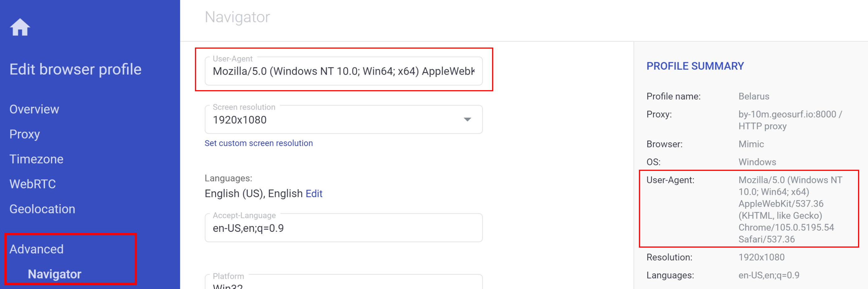Image resolution: width=868 pixels, height=289 pixels.
Task: Open the Timezone settings
Action: pyautogui.click(x=36, y=159)
